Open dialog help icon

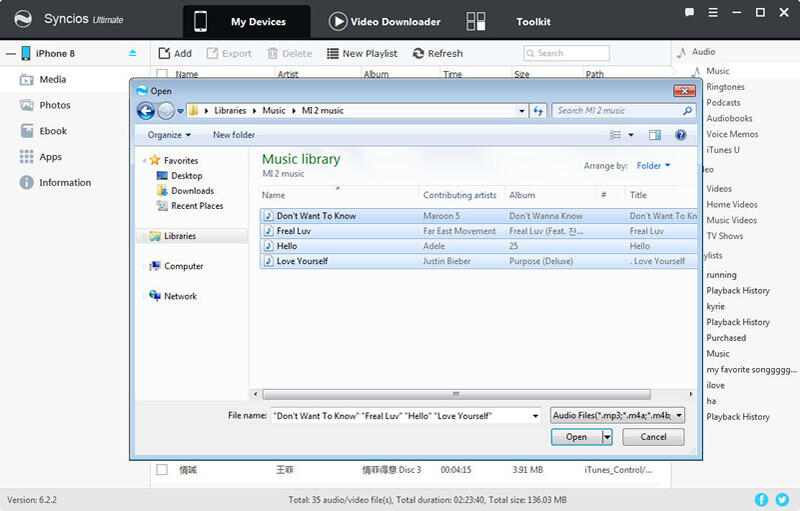pos(680,135)
